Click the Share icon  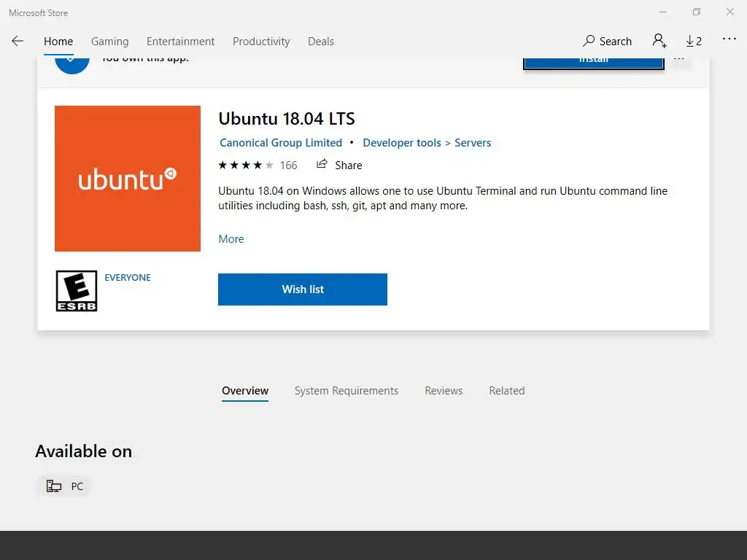[322, 164]
